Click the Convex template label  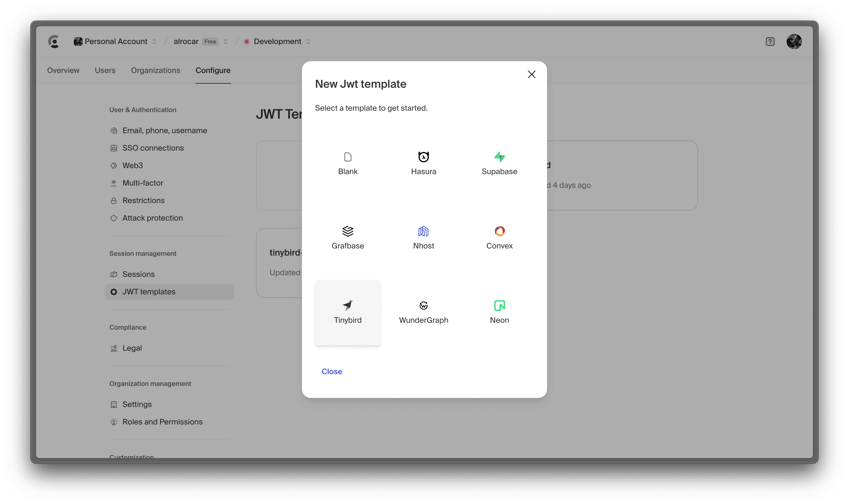[x=499, y=246]
